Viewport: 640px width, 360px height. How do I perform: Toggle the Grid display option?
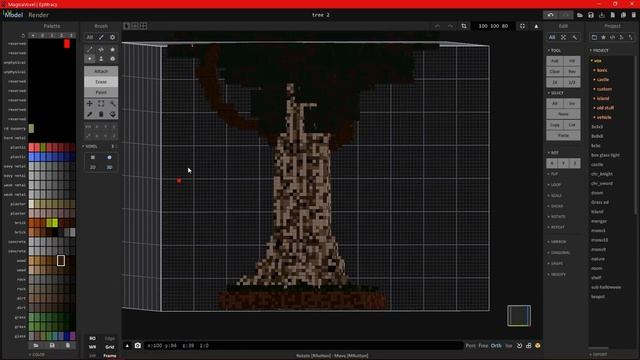click(x=110, y=347)
